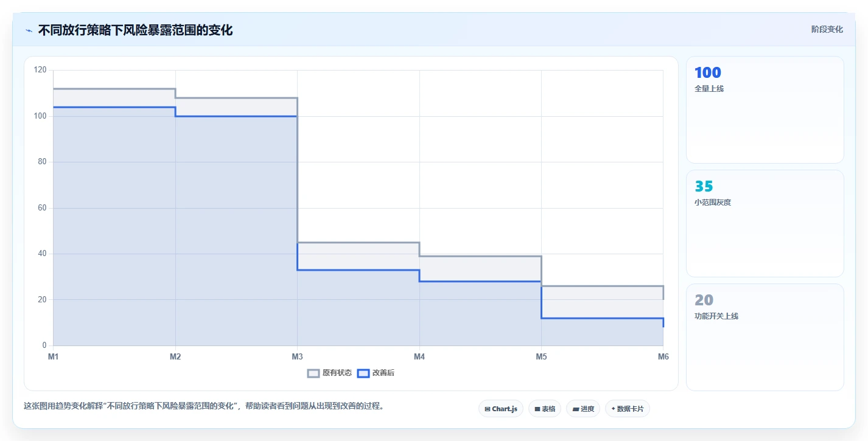Select the 进度 tag

[x=583, y=409]
